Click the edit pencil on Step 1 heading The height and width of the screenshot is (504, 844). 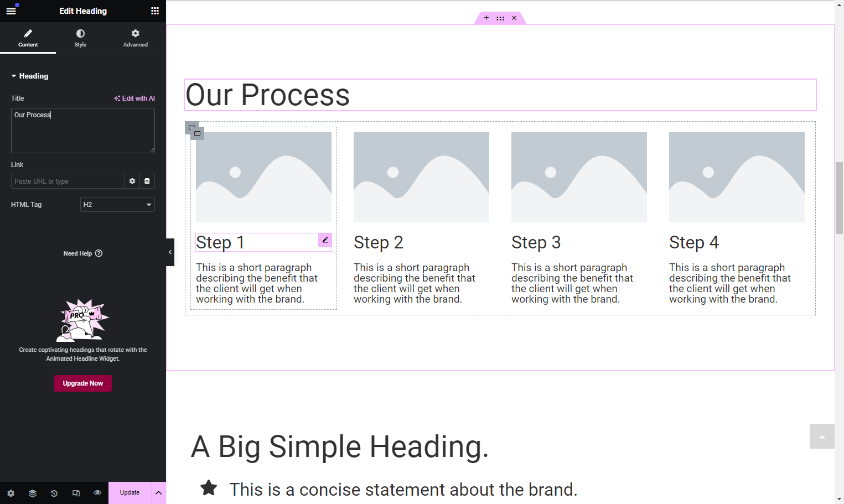[325, 240]
